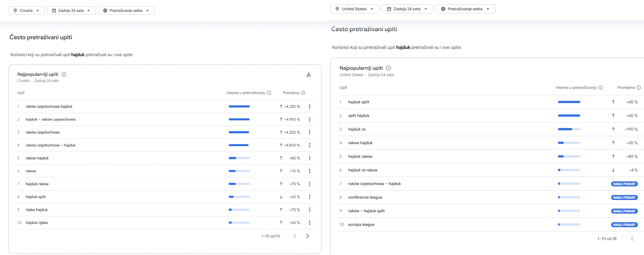
Task: Click NAGLI PORAST badge for raków – hajduk split
Action: pyautogui.click(x=624, y=211)
